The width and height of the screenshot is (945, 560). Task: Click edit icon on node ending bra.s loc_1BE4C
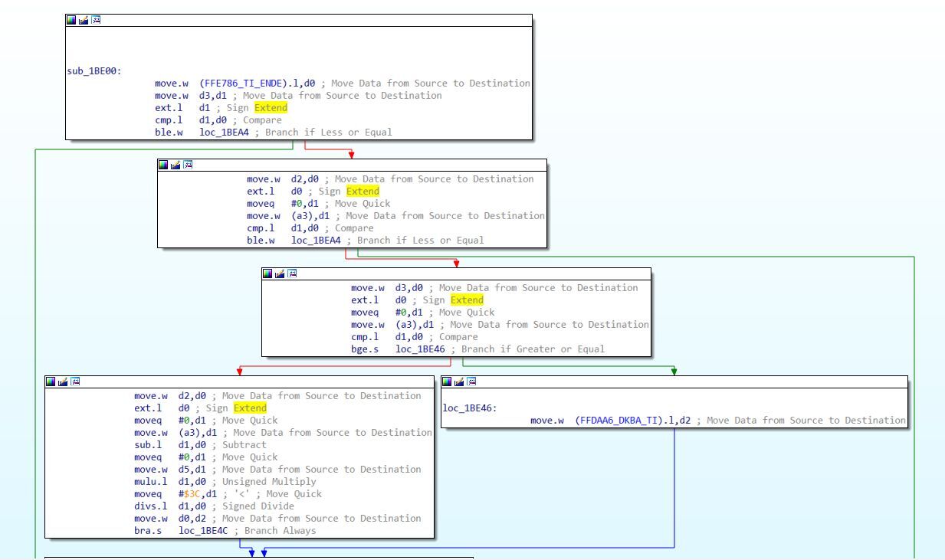pos(63,382)
